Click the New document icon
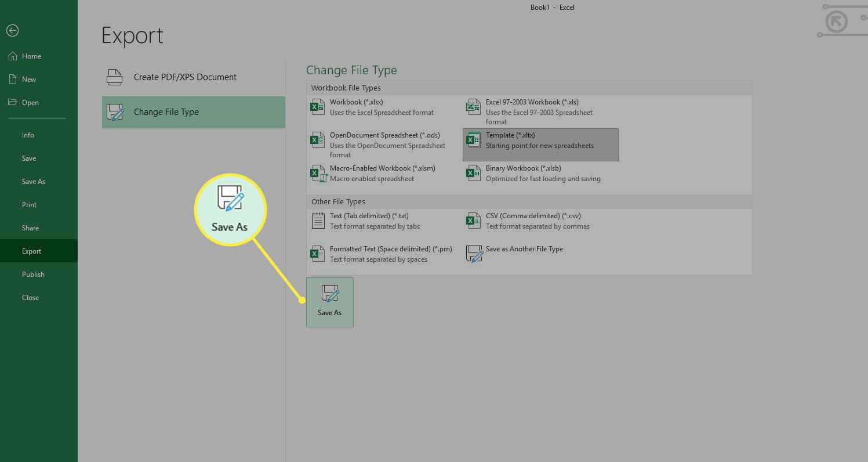The image size is (868, 462). point(12,79)
